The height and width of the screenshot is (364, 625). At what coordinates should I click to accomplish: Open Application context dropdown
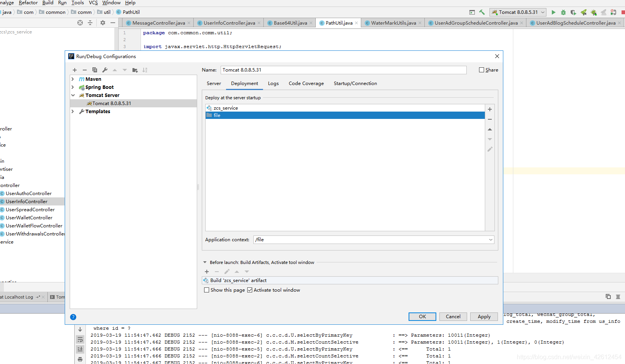point(491,240)
